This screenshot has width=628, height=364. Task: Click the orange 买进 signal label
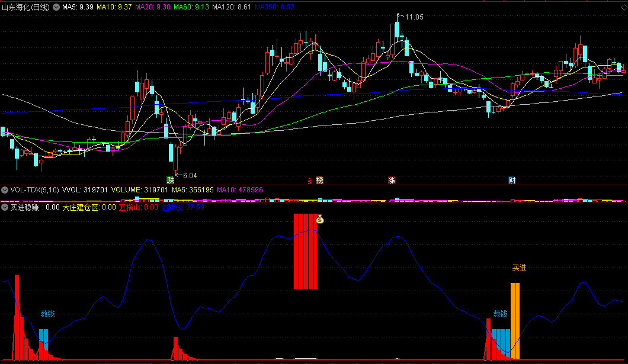click(x=519, y=268)
